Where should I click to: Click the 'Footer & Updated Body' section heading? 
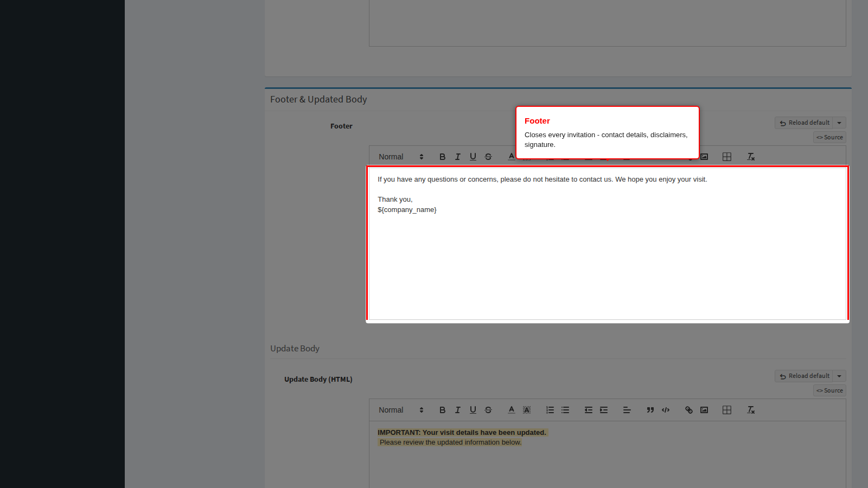tap(318, 99)
